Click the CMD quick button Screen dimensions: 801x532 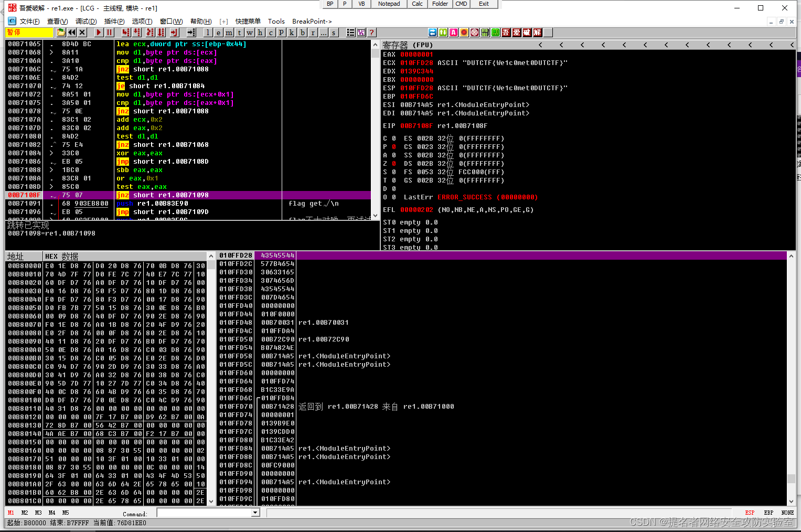[461, 4]
